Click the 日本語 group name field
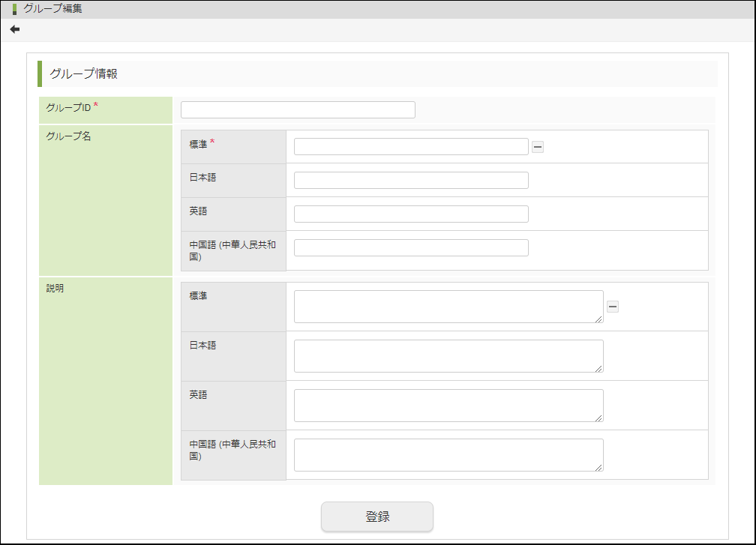 coord(411,180)
